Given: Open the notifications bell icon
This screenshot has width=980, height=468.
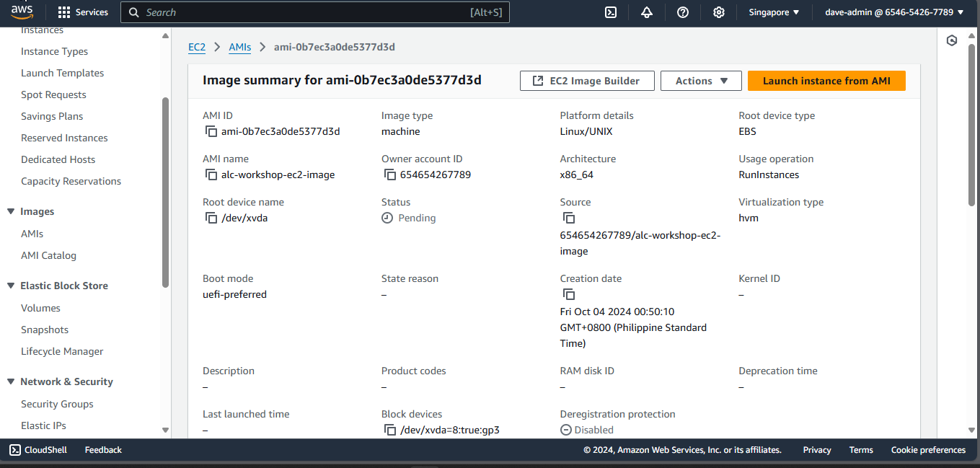Looking at the screenshot, I should (647, 12).
